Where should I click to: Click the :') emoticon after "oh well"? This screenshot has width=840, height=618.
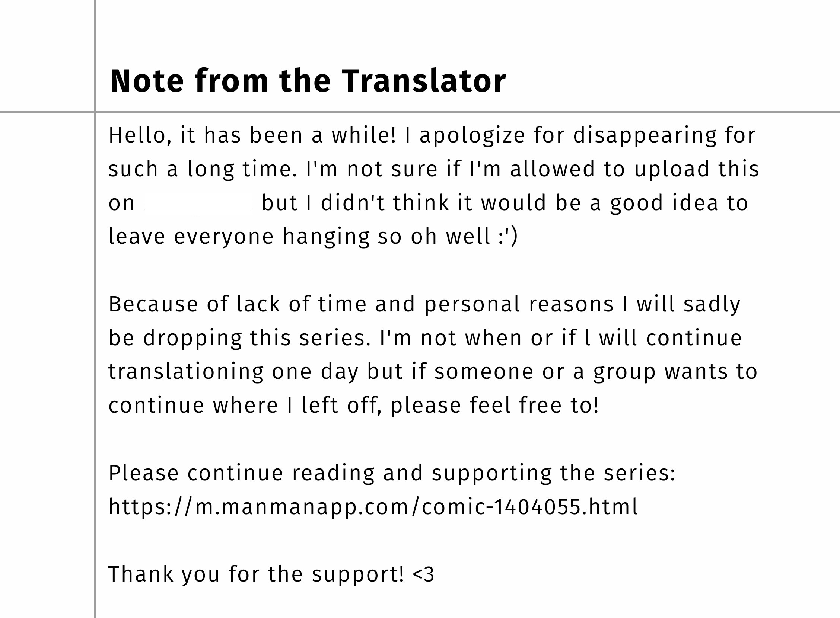[508, 236]
